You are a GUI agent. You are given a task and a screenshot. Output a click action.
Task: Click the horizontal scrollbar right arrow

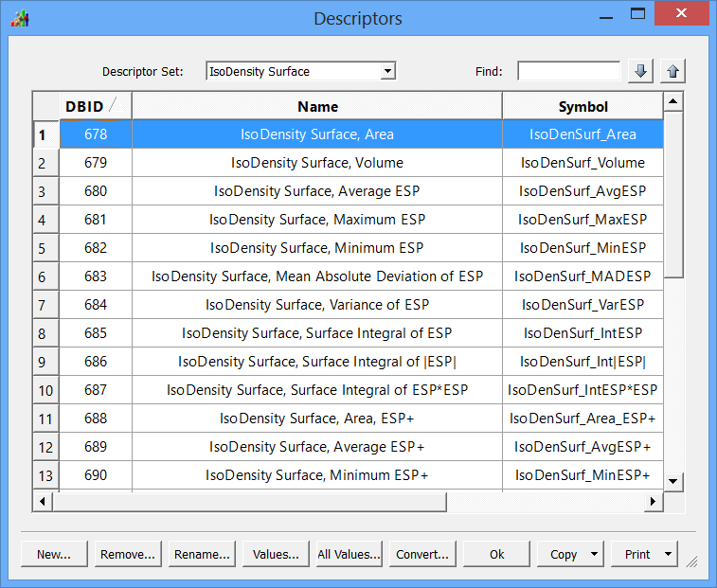pyautogui.click(x=653, y=502)
